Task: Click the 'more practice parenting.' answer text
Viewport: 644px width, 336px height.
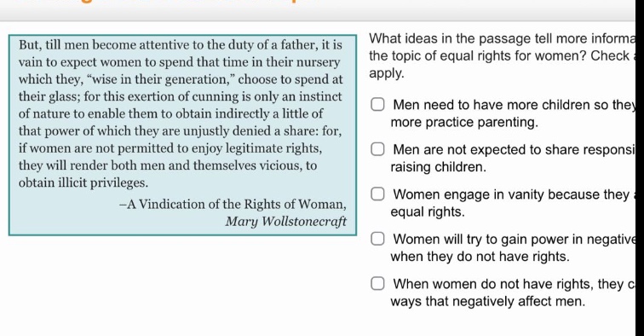Action: (x=464, y=123)
